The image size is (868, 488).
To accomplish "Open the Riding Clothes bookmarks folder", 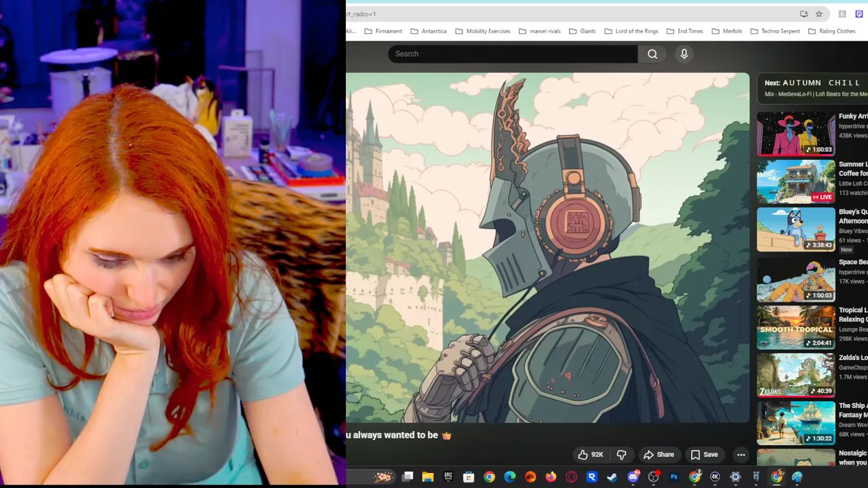I will (x=831, y=31).
